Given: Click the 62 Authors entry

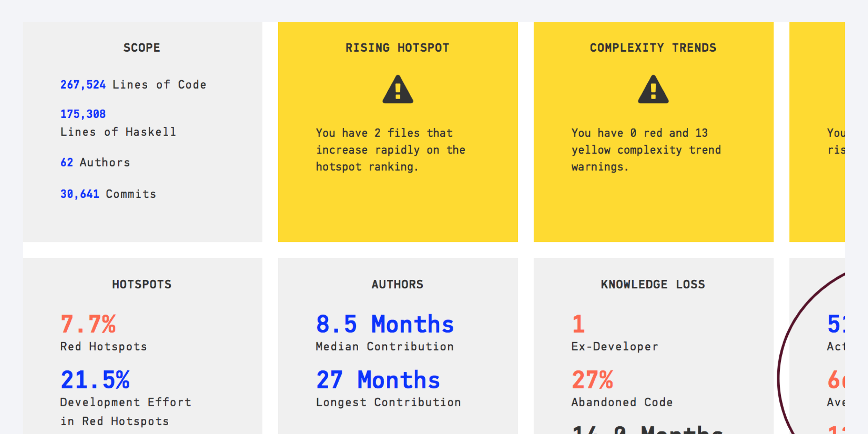Looking at the screenshot, I should coord(95,163).
